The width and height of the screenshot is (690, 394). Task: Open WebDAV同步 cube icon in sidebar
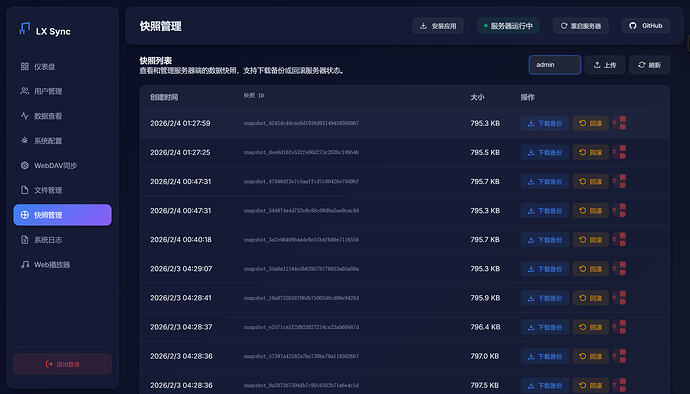[x=25, y=166]
